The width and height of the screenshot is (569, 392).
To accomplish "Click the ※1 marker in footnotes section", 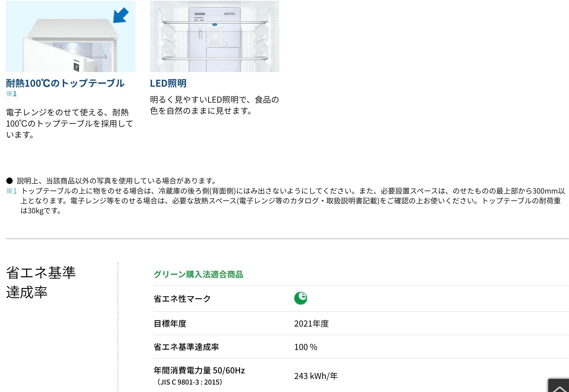I will tap(11, 191).
